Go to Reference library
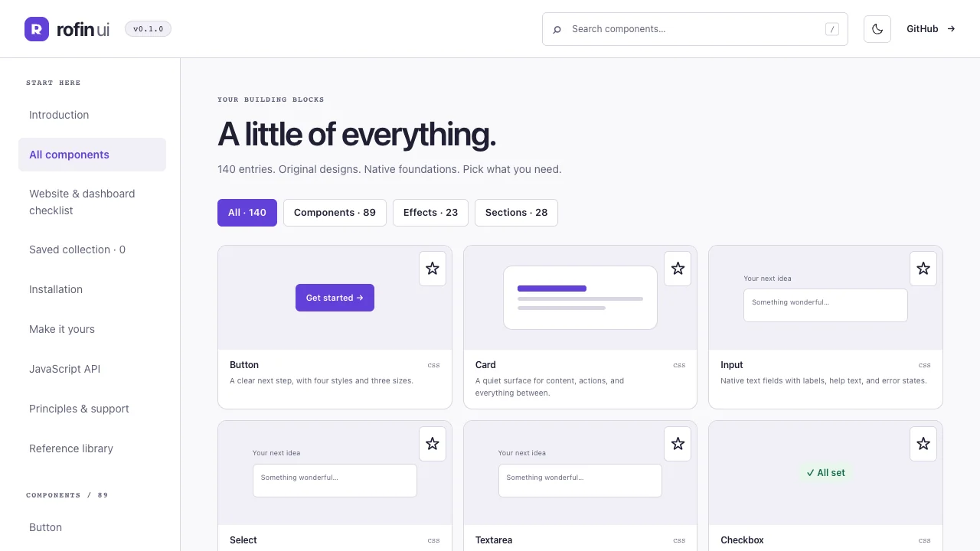Viewport: 980px width, 551px height. coord(92,448)
